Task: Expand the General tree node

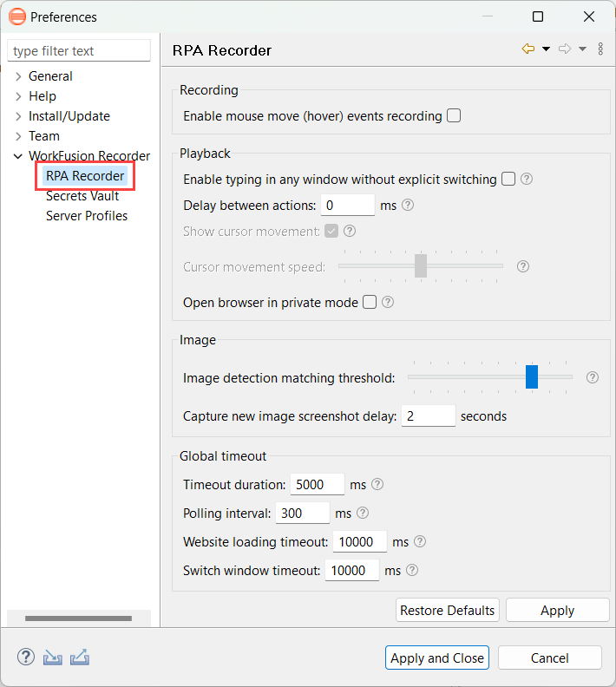Action: (x=18, y=76)
